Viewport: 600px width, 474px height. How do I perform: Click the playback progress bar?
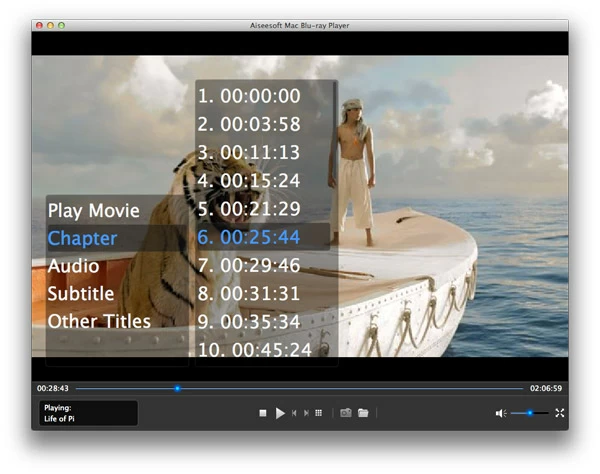(300, 388)
